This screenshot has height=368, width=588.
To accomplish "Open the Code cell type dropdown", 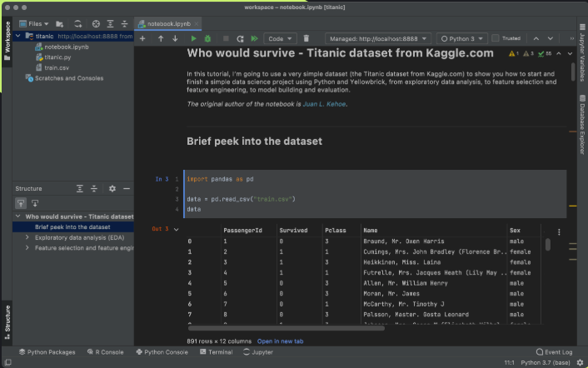I will coord(280,38).
